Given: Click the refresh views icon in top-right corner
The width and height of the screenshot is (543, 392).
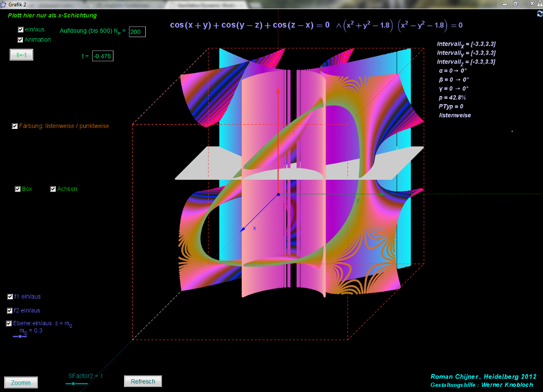Looking at the screenshot, I should (x=539, y=14).
